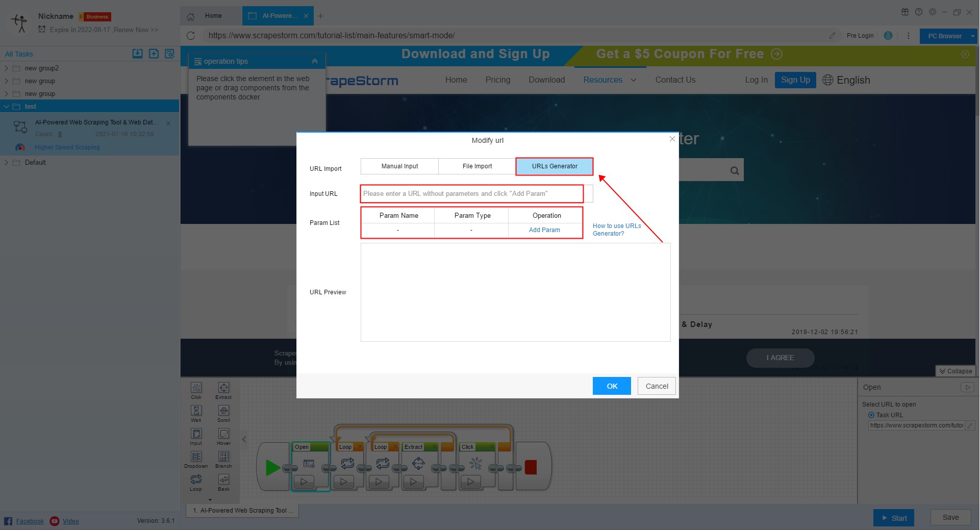Expand the new group2 folder
Image resolution: width=980 pixels, height=530 pixels.
[x=6, y=68]
